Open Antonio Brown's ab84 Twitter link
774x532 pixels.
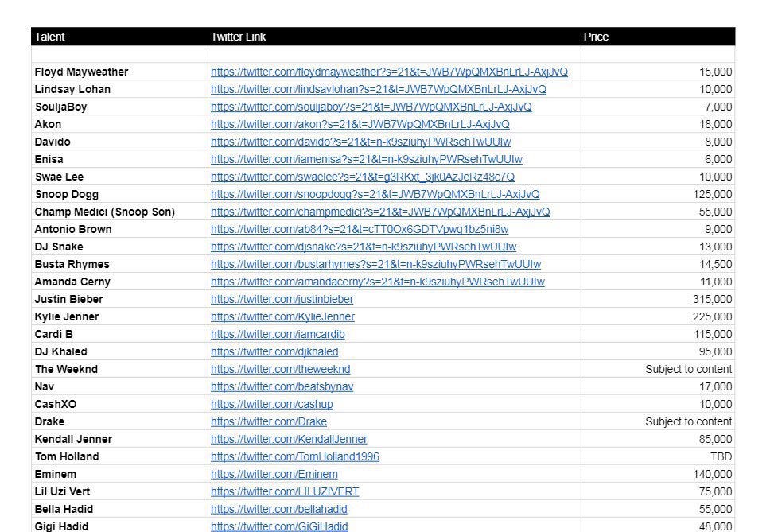coord(360,230)
